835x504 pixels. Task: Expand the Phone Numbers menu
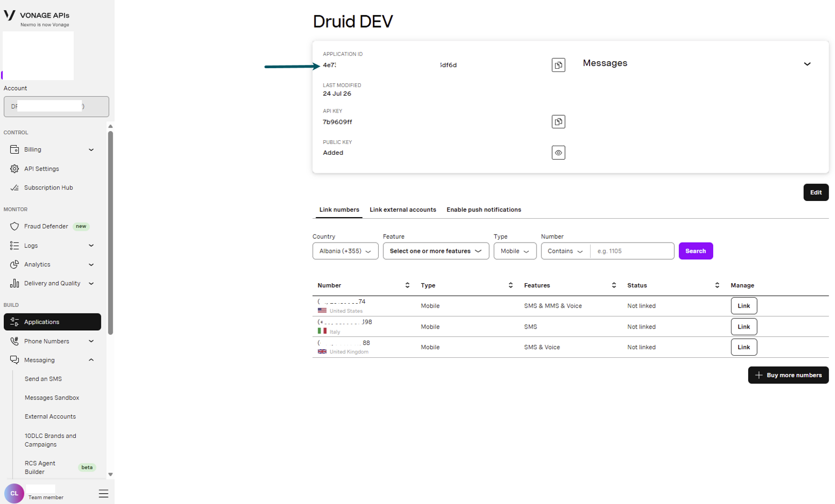pos(53,342)
